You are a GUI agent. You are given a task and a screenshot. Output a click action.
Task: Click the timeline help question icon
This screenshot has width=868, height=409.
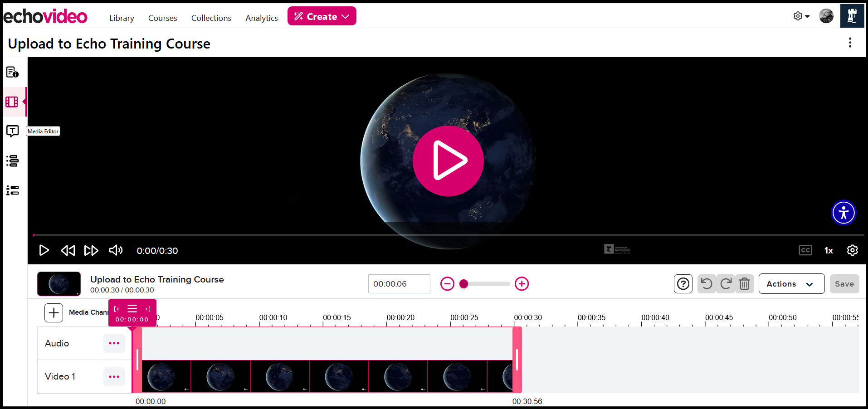pos(683,284)
